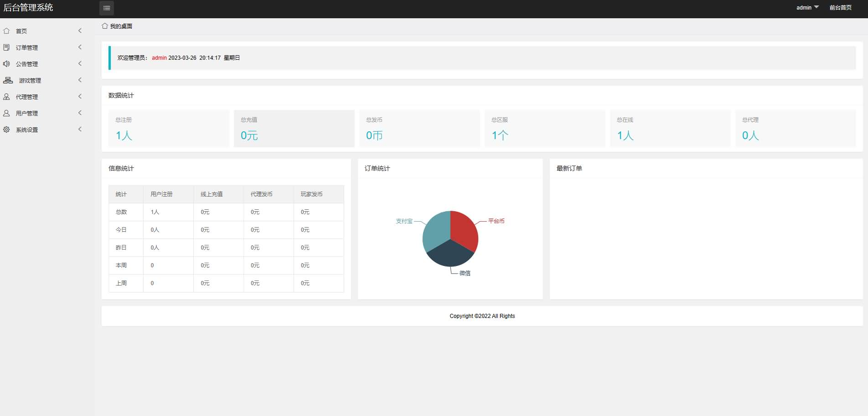Click the 总充值 statistics card
Viewport: 868px width, 416px height.
tap(294, 129)
